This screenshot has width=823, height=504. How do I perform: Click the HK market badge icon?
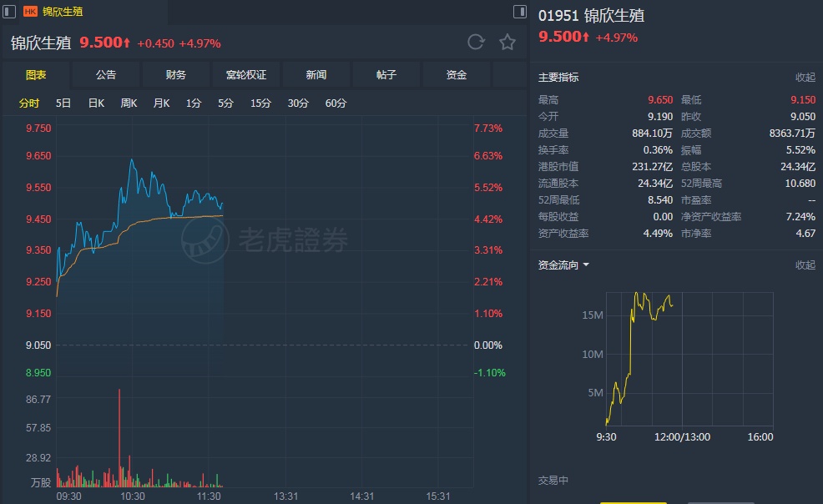pos(30,12)
